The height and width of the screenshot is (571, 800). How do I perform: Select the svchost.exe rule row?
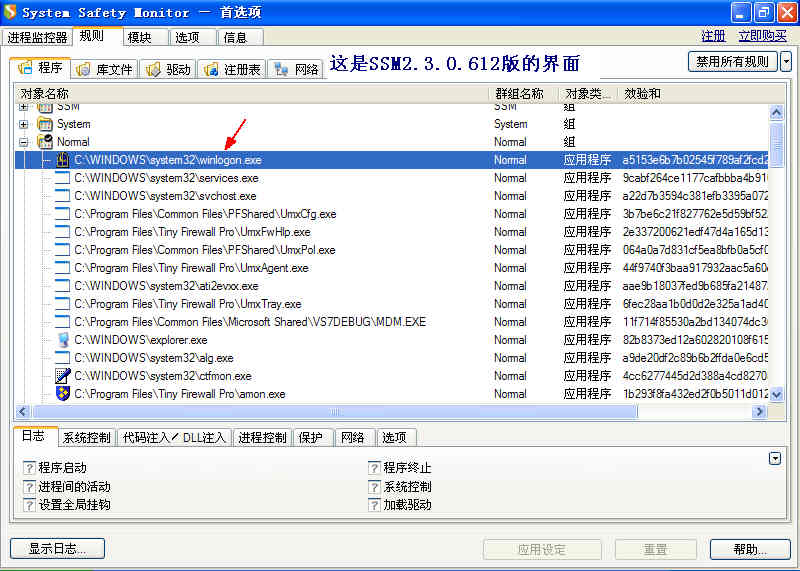click(392, 196)
